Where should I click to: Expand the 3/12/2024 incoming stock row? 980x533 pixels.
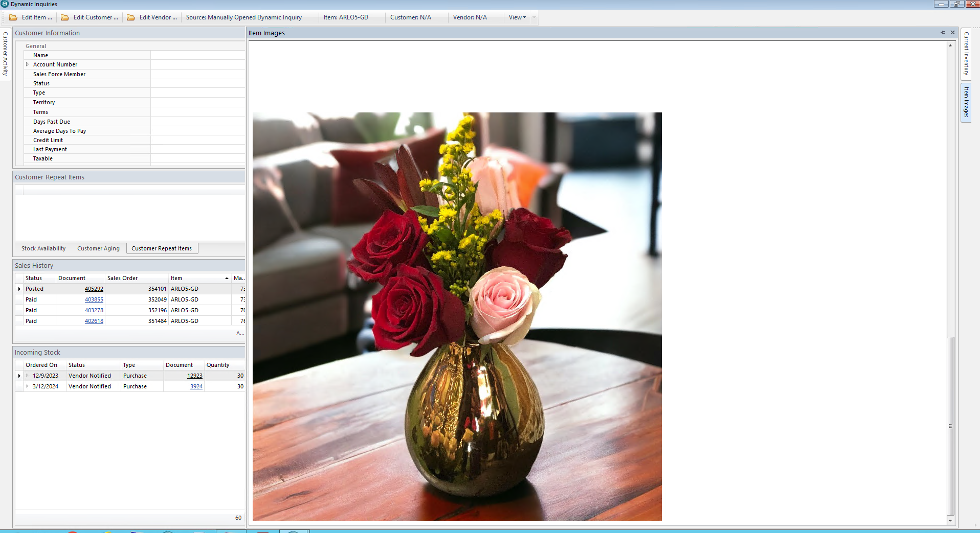click(x=28, y=386)
